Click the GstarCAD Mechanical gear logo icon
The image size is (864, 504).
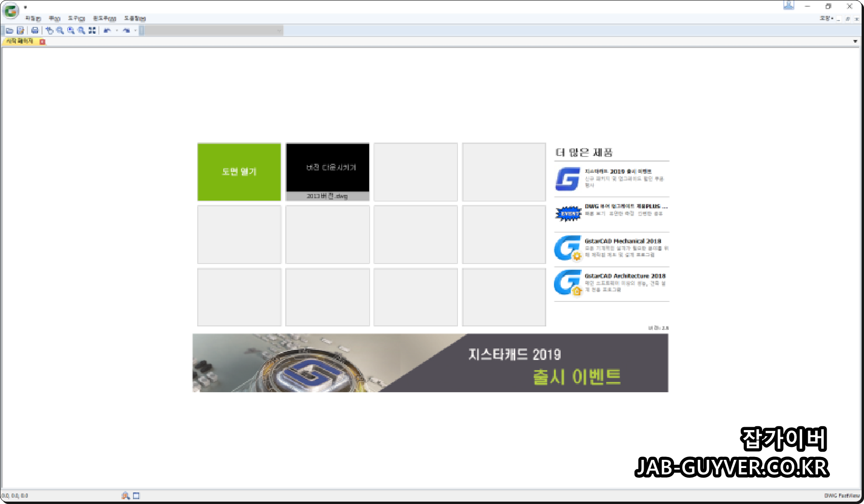pyautogui.click(x=568, y=248)
